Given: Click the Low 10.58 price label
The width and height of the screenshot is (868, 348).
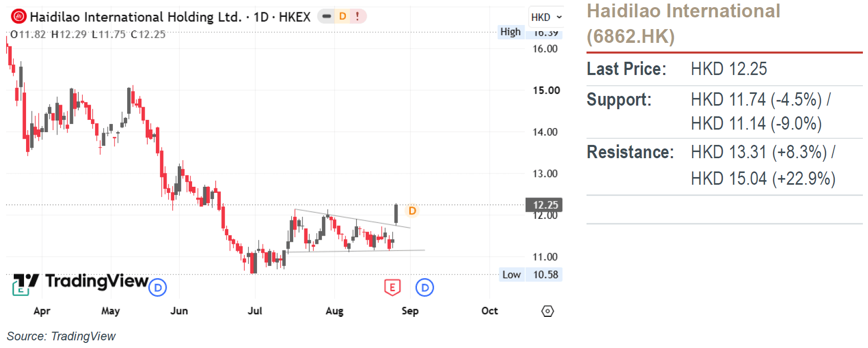Looking at the screenshot, I should 530,275.
